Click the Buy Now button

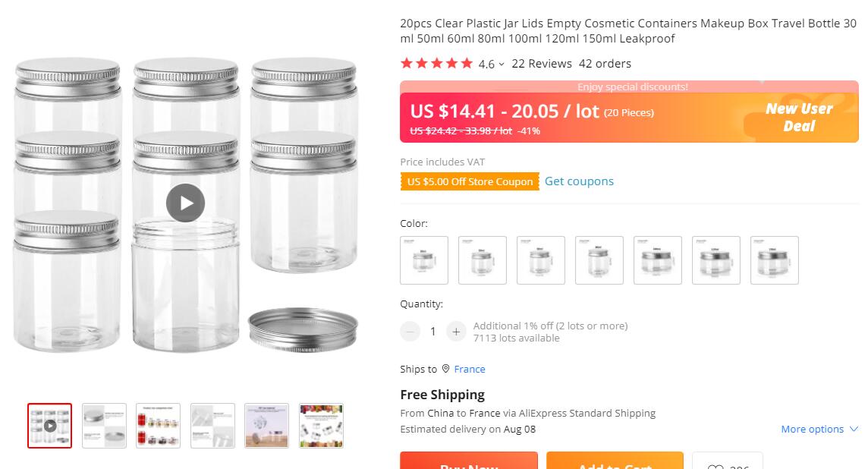coord(469,462)
